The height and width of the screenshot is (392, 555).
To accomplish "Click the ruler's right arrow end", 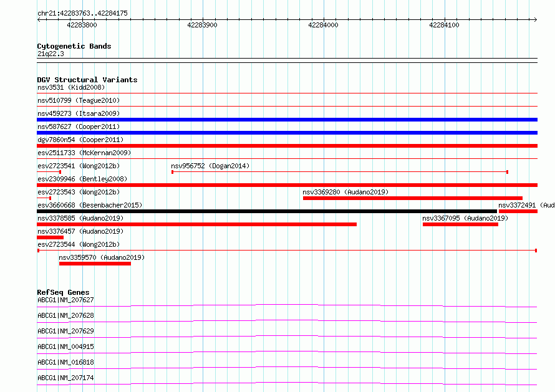I will (x=536, y=19).
